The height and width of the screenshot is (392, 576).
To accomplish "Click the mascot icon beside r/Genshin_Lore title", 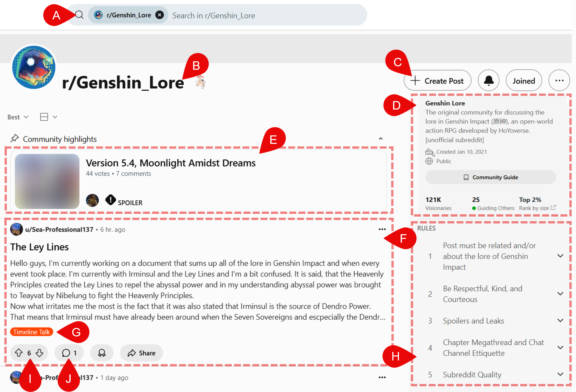I will click(x=201, y=82).
